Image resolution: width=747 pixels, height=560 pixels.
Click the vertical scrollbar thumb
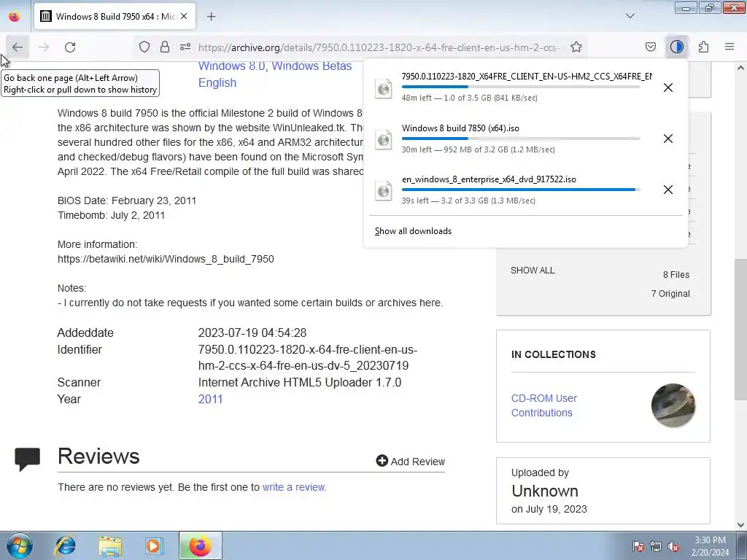click(740, 329)
